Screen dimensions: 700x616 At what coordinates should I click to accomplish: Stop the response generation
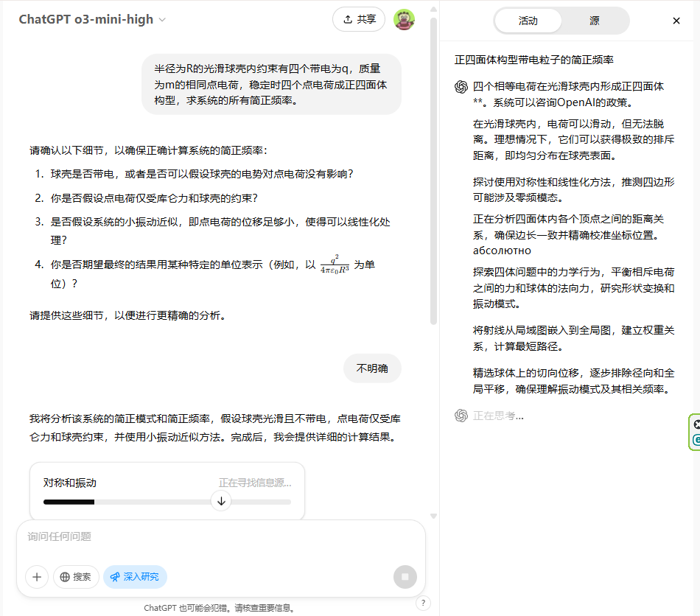pyautogui.click(x=405, y=577)
